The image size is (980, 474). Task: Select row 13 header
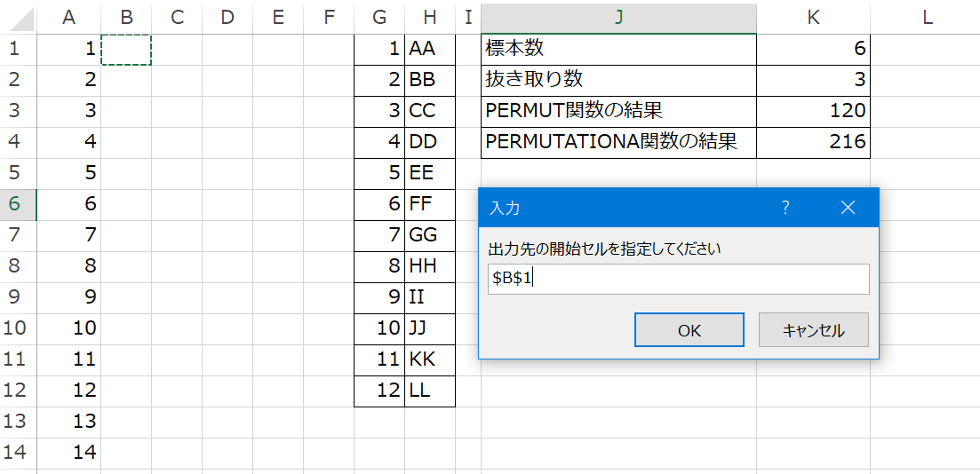pyautogui.click(x=18, y=422)
